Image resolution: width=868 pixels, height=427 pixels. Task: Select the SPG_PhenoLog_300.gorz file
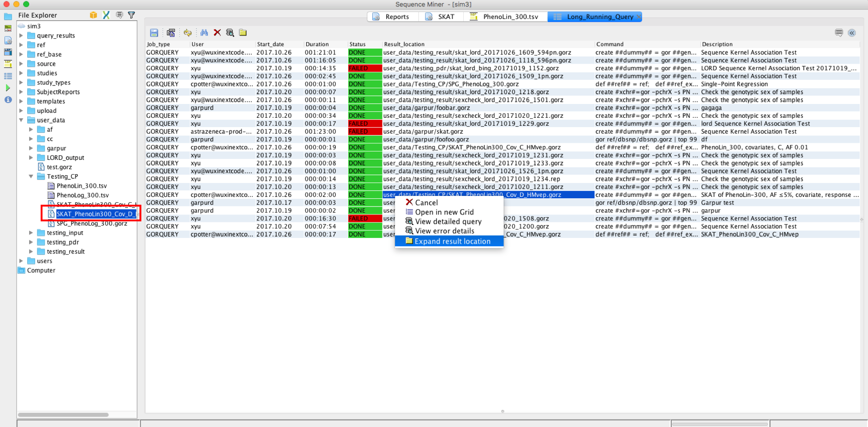(91, 224)
